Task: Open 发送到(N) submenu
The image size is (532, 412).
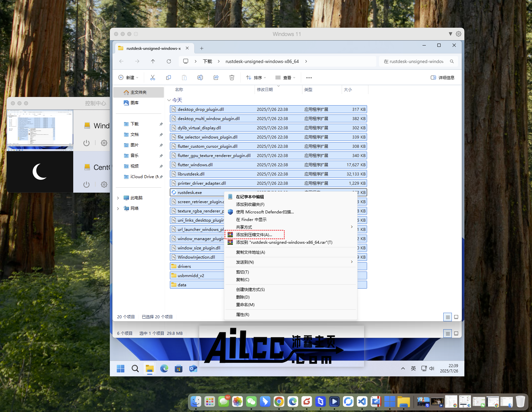Action: click(290, 262)
